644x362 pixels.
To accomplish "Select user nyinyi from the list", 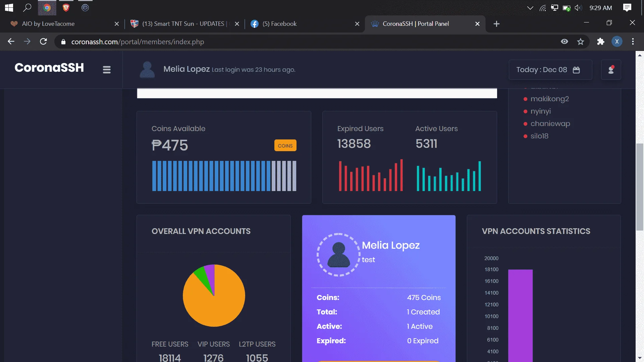I will 541,111.
